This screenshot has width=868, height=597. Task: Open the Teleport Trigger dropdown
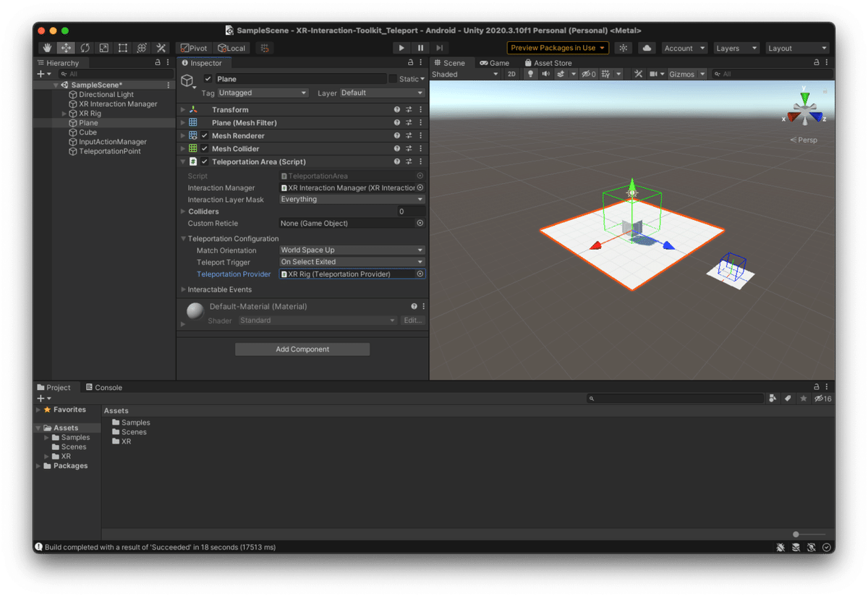point(352,262)
